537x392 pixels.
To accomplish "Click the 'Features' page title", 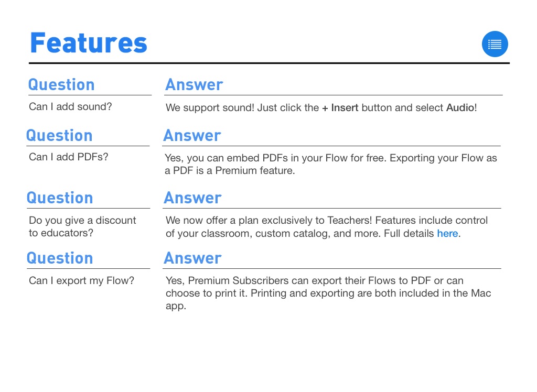I will click(x=89, y=43).
